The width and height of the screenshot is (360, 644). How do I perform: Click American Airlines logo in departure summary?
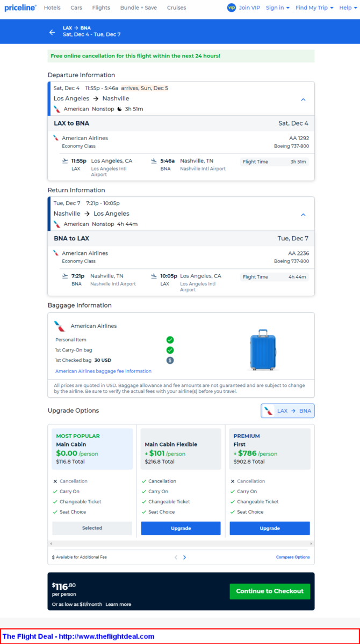(57, 109)
